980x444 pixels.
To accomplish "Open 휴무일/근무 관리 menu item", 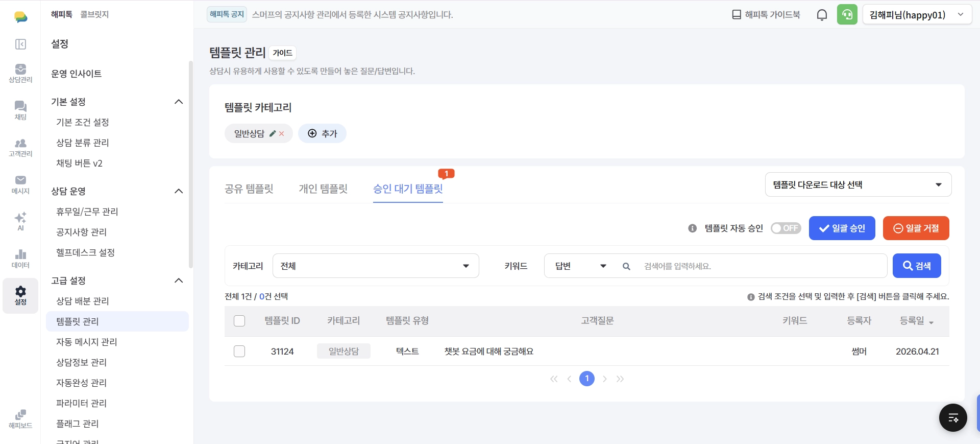I will 87,212.
